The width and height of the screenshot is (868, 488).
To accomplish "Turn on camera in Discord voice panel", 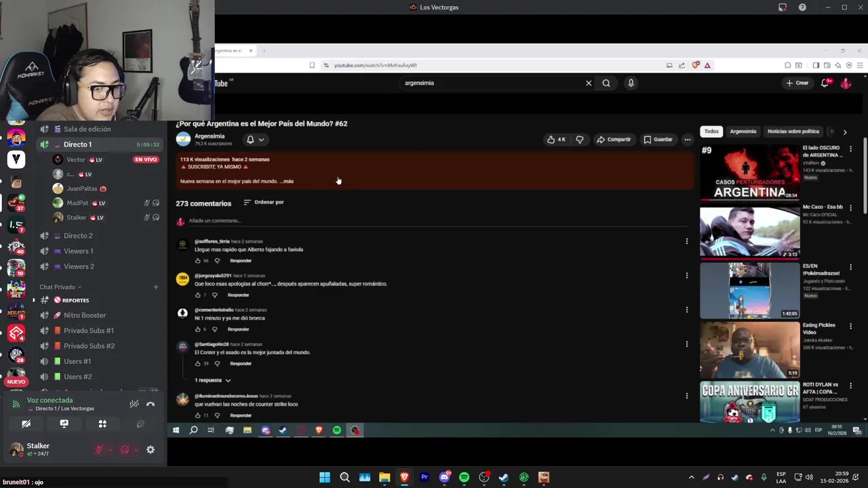I will point(26,424).
